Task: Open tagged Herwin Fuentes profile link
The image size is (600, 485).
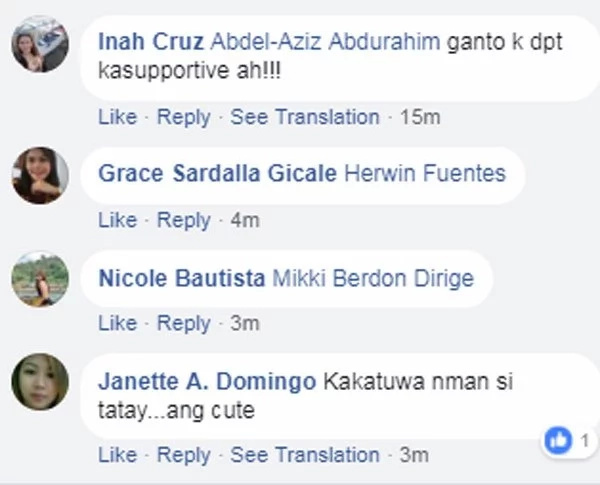Action: (x=425, y=173)
